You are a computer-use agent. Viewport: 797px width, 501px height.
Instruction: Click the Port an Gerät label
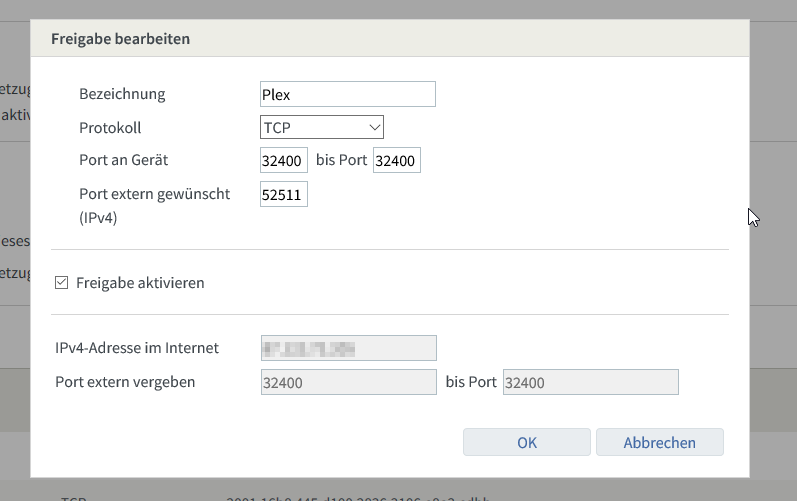click(125, 160)
